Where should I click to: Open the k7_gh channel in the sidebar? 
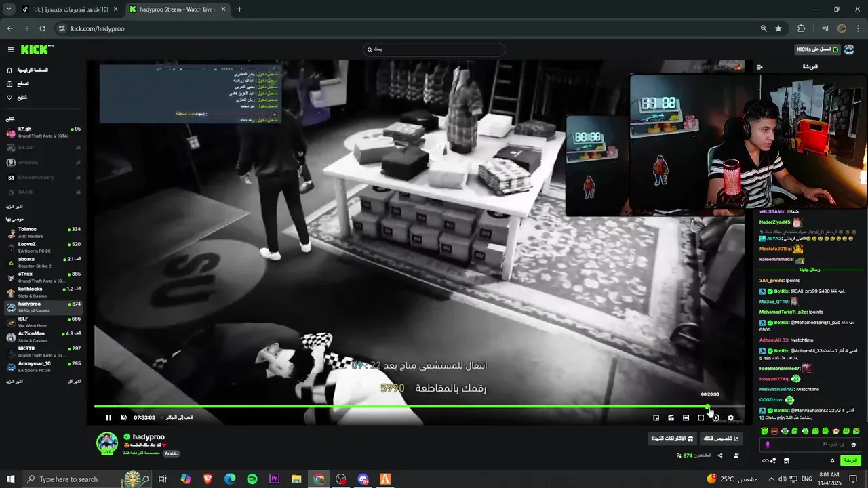(43, 132)
